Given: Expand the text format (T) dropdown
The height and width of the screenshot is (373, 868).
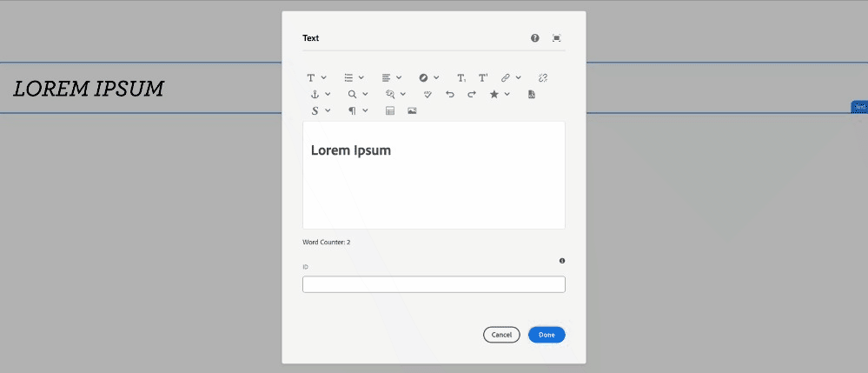Looking at the screenshot, I should click(x=316, y=78).
